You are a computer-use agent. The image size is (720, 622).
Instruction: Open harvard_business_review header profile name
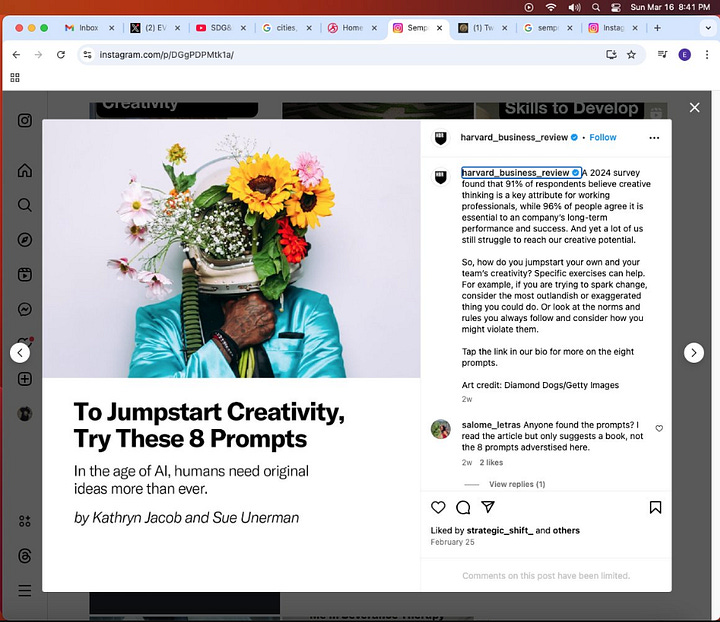point(514,137)
